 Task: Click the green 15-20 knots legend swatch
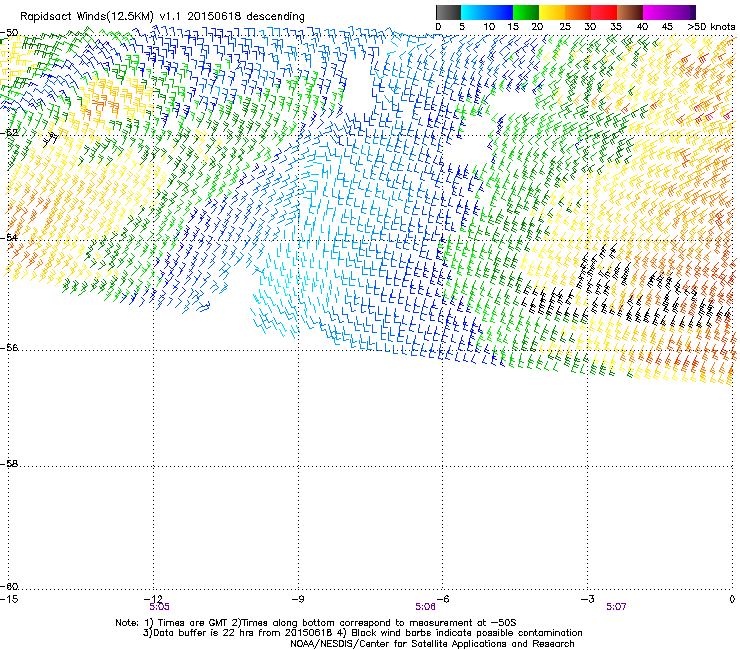point(526,12)
